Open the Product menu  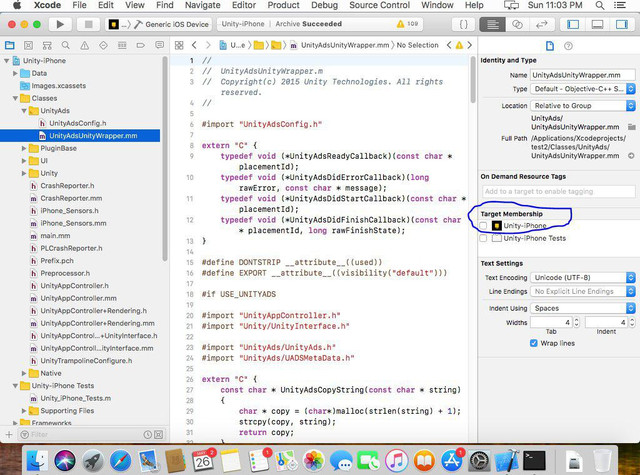(283, 5)
